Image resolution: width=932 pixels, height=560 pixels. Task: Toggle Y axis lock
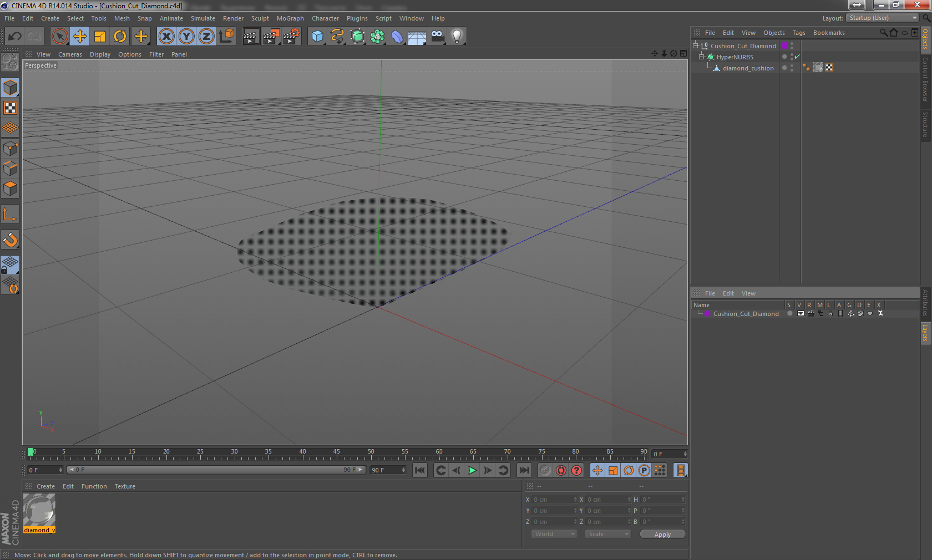(x=186, y=37)
